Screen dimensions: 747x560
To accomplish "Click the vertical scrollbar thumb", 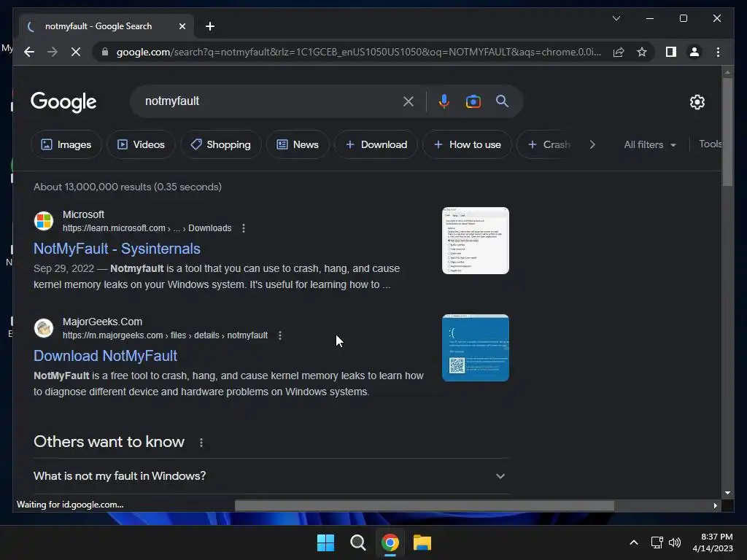I will 727,132.
